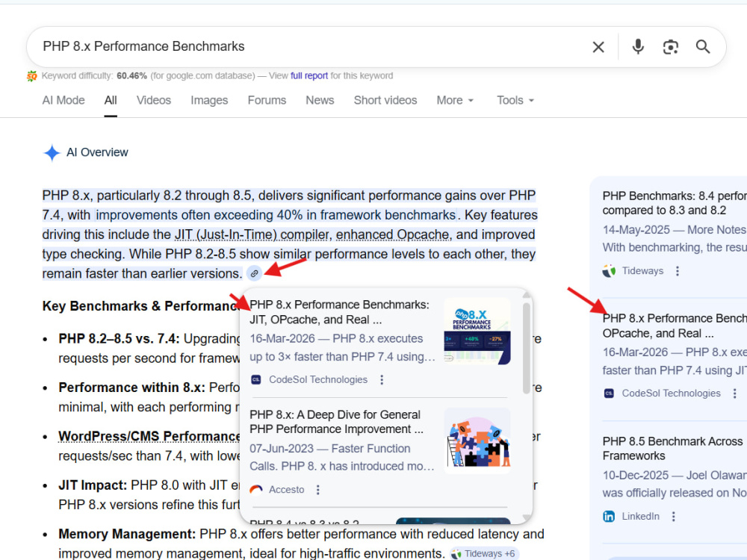Screen dimensions: 747x560
Task: Switch to Videos tab
Action: click(153, 101)
